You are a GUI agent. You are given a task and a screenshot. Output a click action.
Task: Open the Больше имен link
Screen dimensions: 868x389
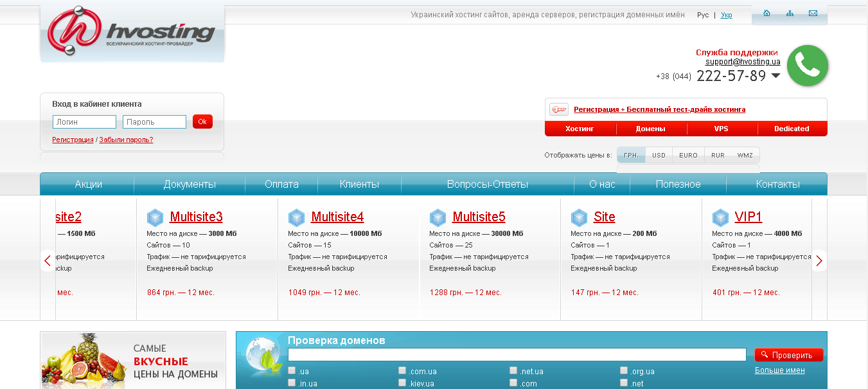[780, 370]
